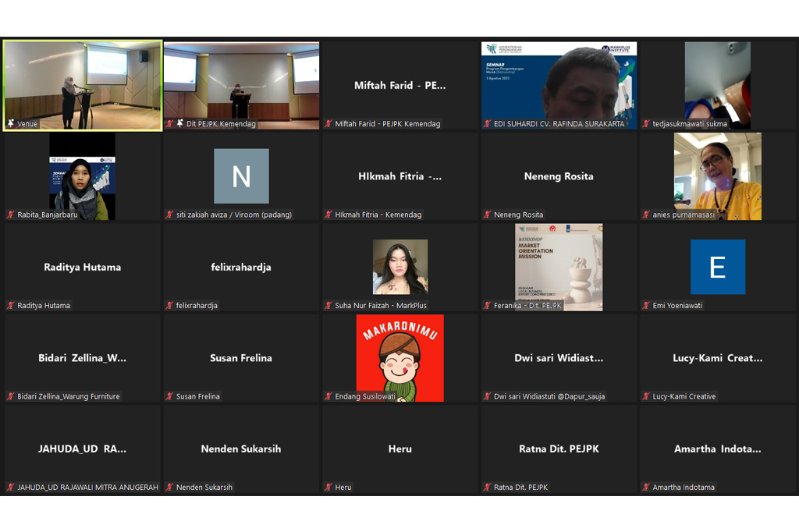Click the pin icon beside Dit PEJPK Kemendag
The width and height of the screenshot is (799, 532).
[179, 124]
